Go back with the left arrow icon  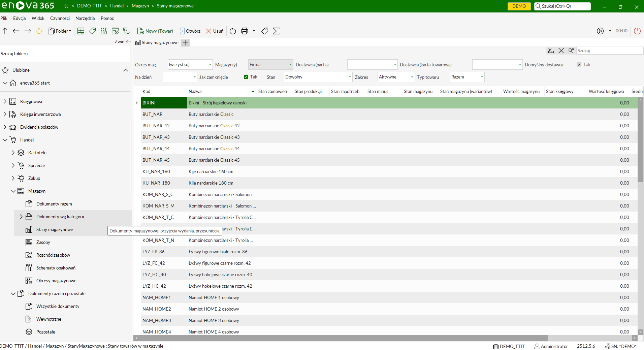[16, 31]
